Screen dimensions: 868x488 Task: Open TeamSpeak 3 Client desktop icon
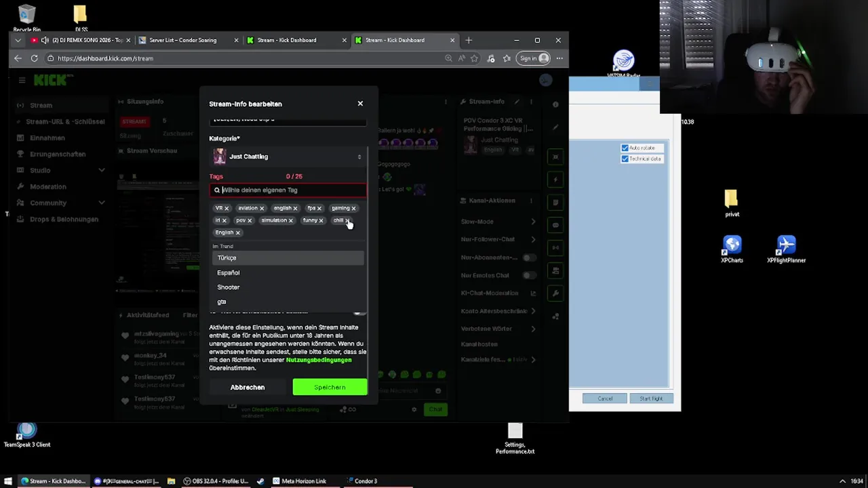(26, 434)
